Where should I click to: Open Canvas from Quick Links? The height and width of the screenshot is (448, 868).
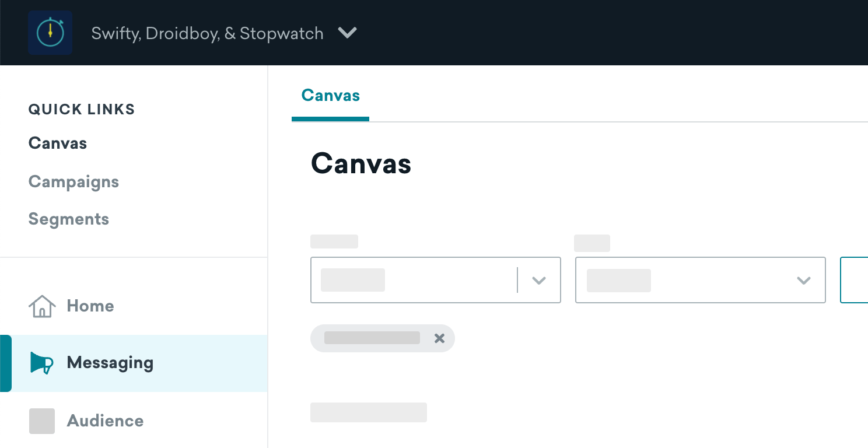[x=57, y=143]
